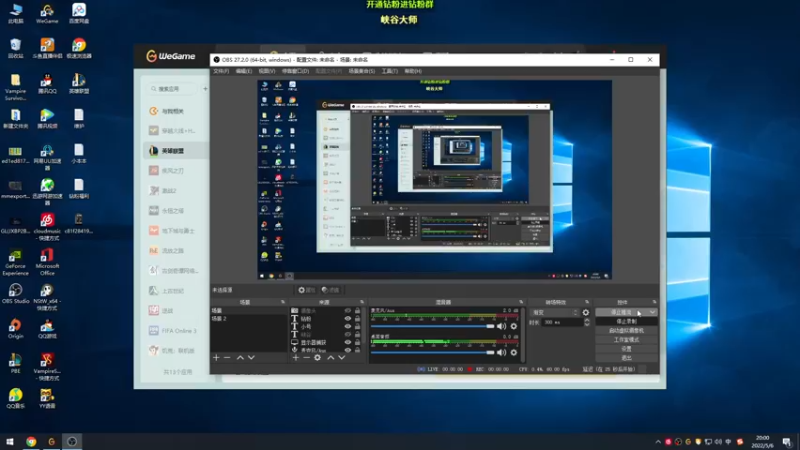The image size is (800, 450).
Task: Open OBS settings button in Controls
Action: pos(627,349)
